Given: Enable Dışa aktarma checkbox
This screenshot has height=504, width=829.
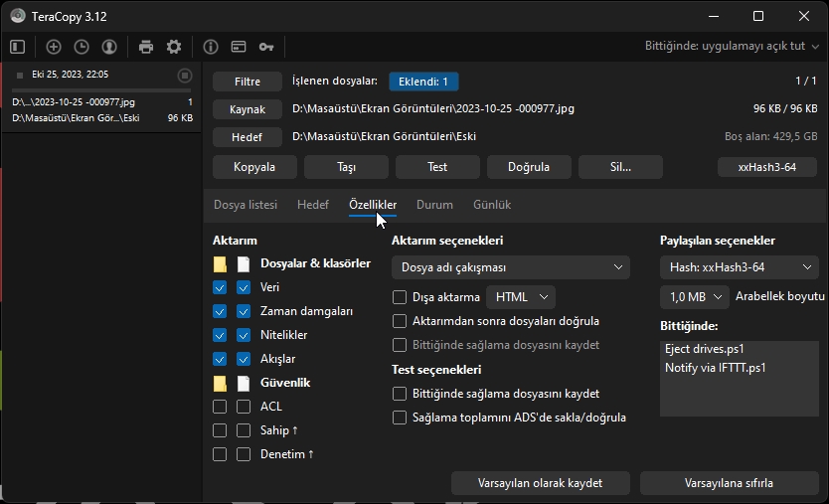Looking at the screenshot, I should (400, 297).
